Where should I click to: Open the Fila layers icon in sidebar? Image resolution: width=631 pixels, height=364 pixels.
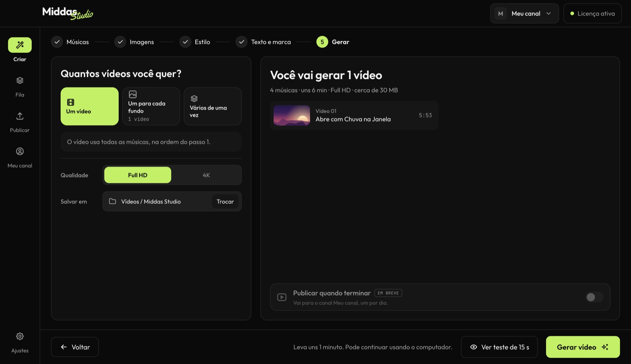click(x=20, y=80)
